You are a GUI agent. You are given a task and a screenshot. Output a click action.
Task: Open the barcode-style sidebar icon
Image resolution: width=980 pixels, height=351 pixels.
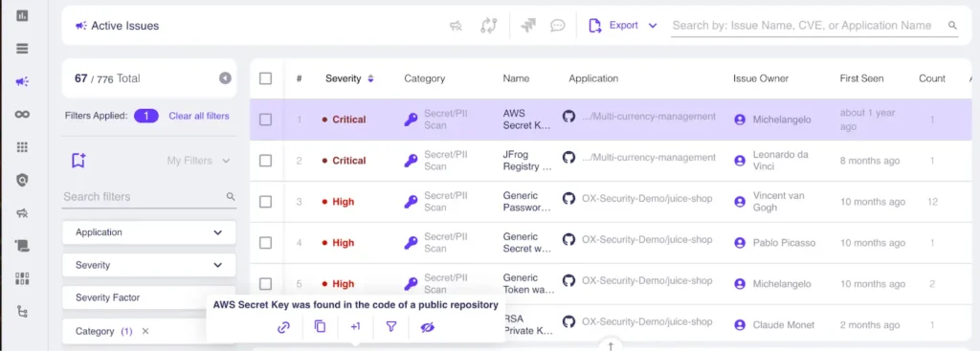23,278
